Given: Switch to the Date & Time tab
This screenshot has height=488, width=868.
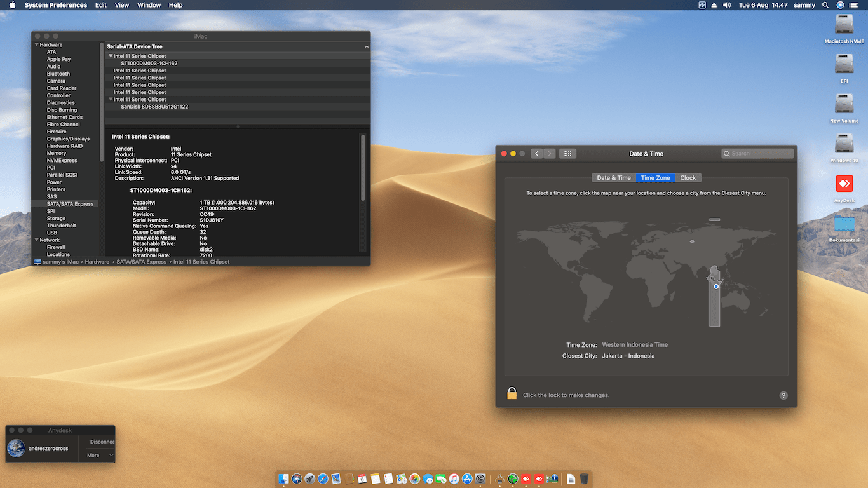Looking at the screenshot, I should (x=614, y=178).
